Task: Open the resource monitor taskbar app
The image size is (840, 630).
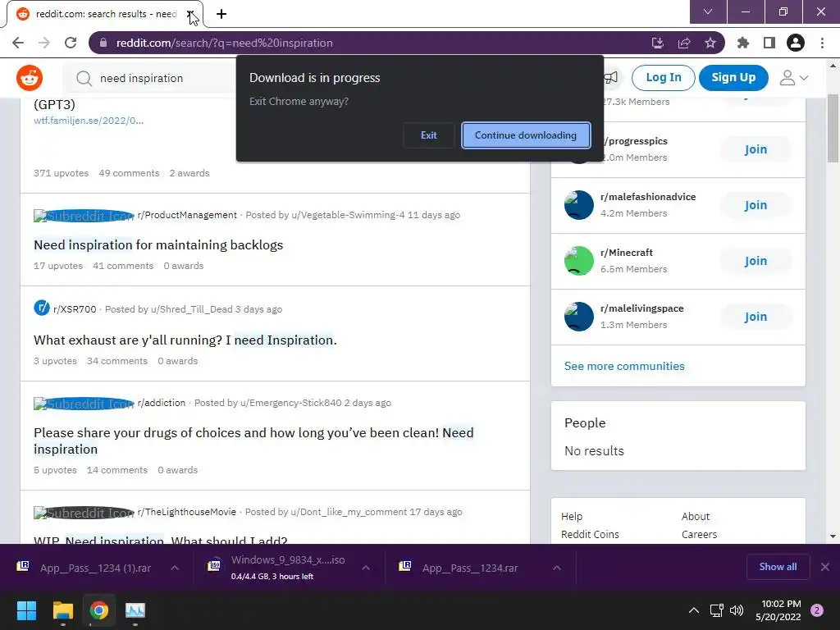Action: click(135, 610)
